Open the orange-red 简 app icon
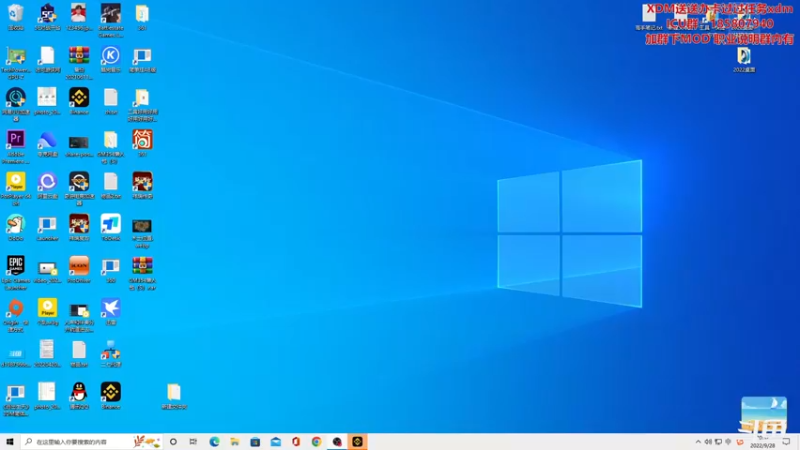This screenshot has width=800, height=450. point(142,139)
